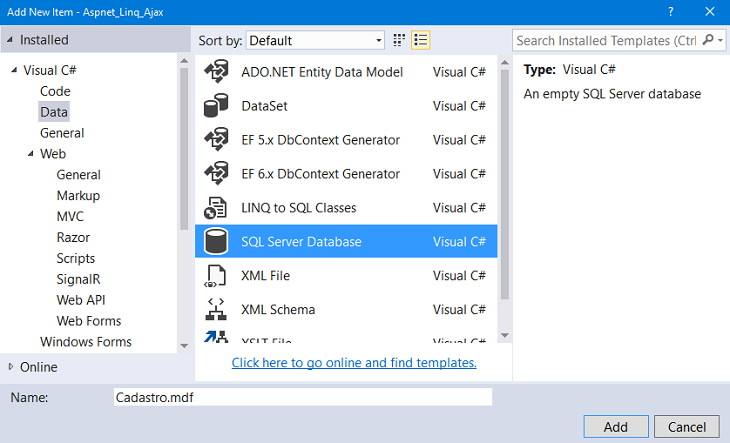Click the Cancel button
730x443 pixels.
pos(687,427)
